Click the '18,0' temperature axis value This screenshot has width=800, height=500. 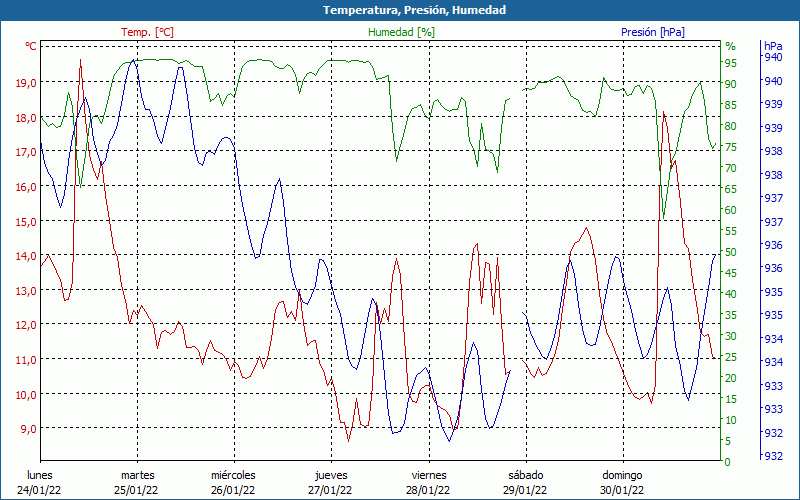(27, 117)
